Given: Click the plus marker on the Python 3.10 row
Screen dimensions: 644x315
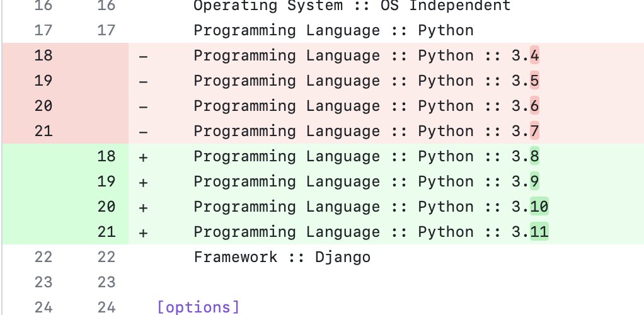Looking at the screenshot, I should click(143, 208).
